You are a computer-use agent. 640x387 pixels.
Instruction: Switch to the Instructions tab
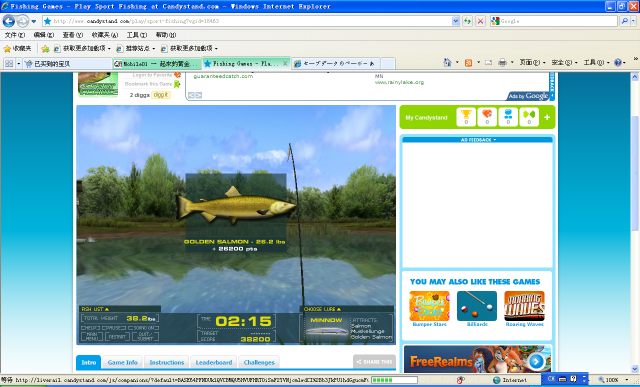point(167,363)
